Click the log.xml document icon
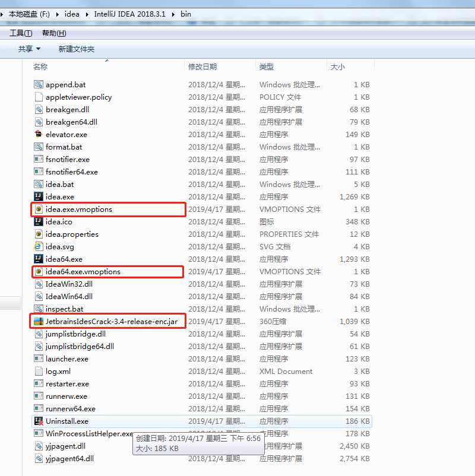This screenshot has width=475, height=476. pyautogui.click(x=39, y=371)
